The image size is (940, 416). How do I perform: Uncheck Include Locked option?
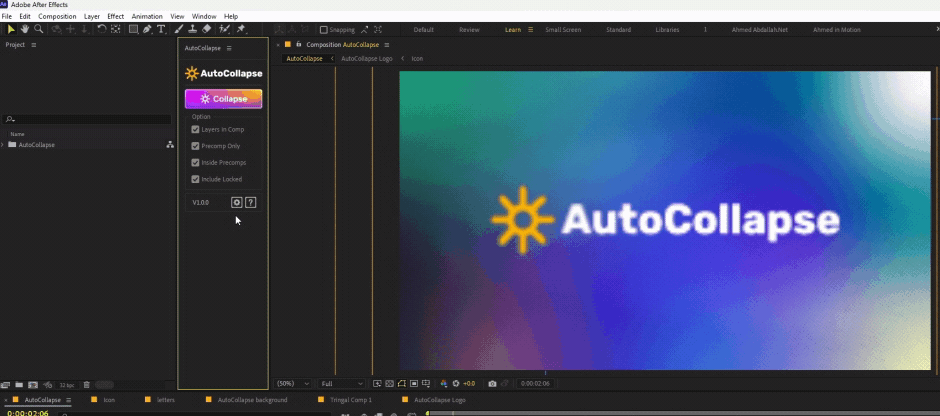point(195,179)
